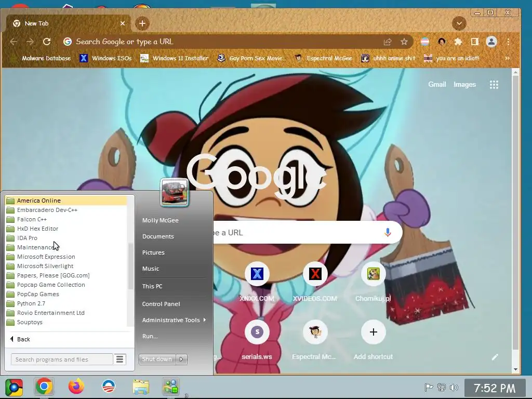The height and width of the screenshot is (399, 532).
Task: Open the Rovio Entertainment Ltd folder
Action: click(x=66, y=313)
